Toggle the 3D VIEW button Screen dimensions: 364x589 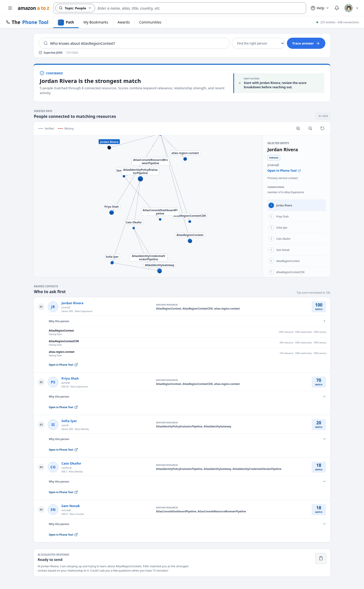323,116
